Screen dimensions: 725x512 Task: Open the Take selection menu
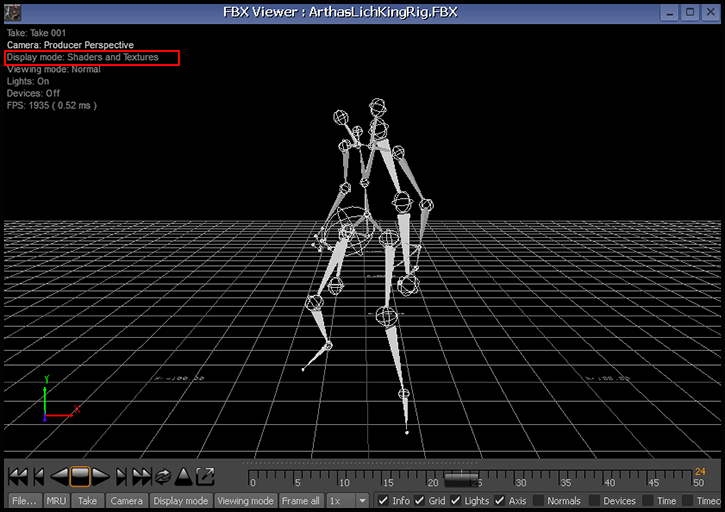click(x=87, y=501)
